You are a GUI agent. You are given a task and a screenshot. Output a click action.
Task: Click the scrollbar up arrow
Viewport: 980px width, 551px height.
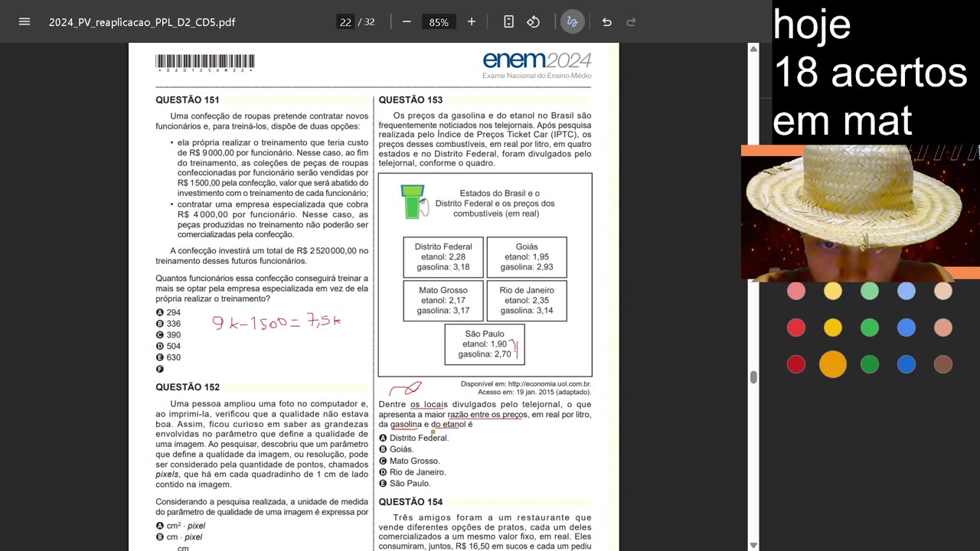[x=753, y=49]
